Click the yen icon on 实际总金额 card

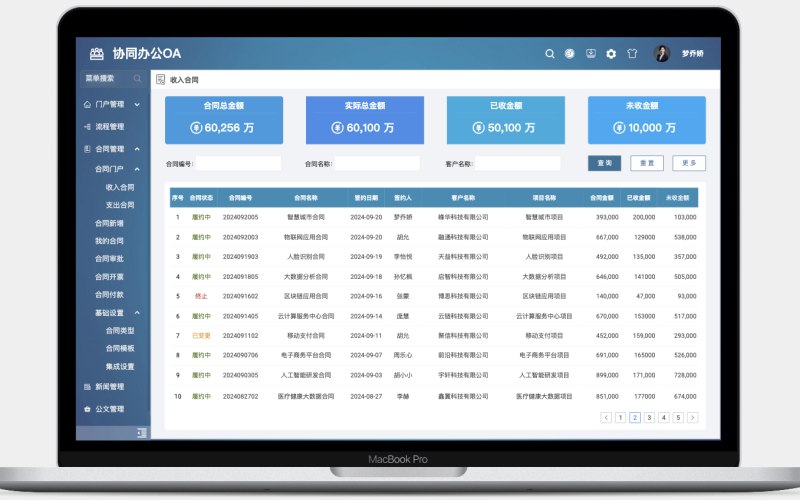pyautogui.click(x=337, y=128)
